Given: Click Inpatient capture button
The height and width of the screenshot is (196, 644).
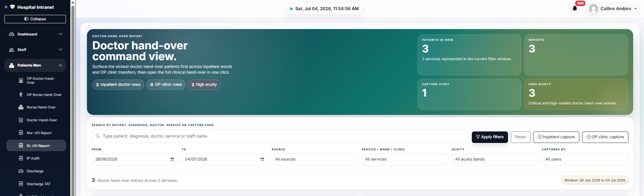Looking at the screenshot, I should coord(556,137).
